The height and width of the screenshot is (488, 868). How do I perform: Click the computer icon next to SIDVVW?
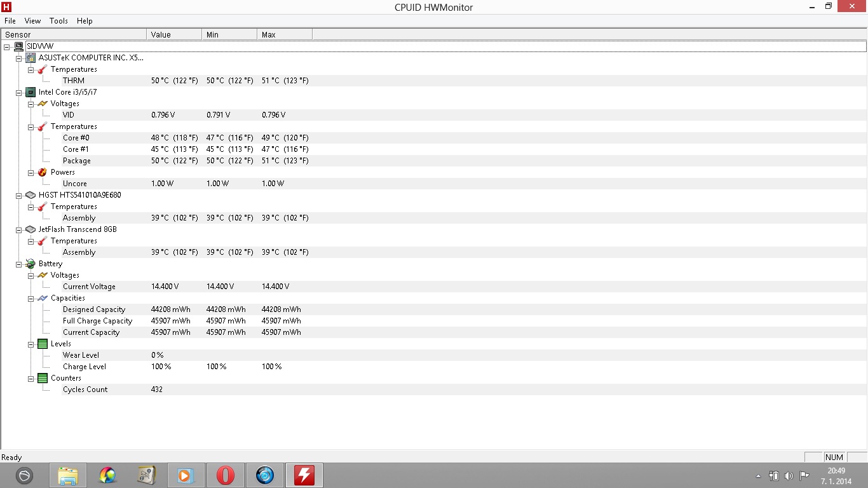[x=19, y=46]
